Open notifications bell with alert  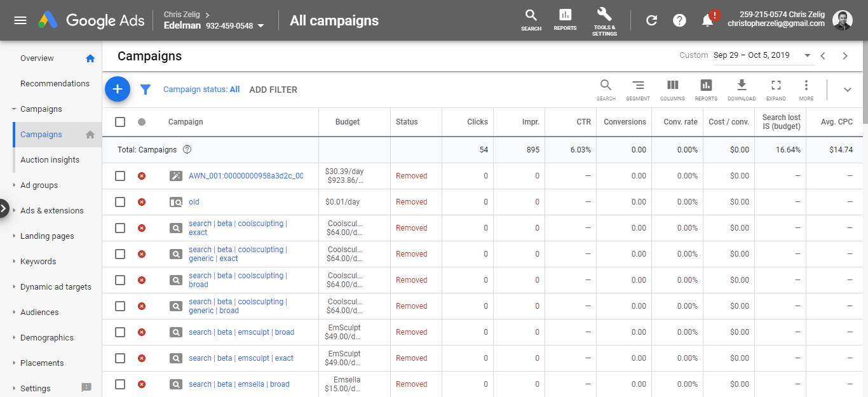[x=708, y=20]
